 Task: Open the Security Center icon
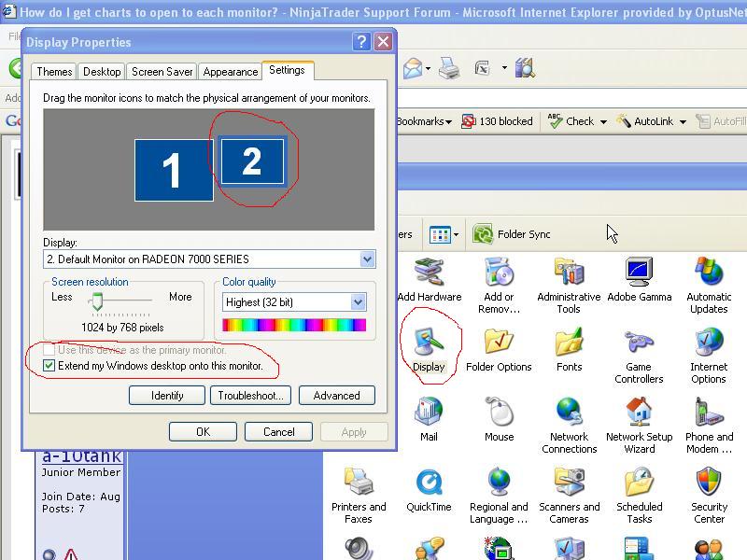click(x=709, y=496)
